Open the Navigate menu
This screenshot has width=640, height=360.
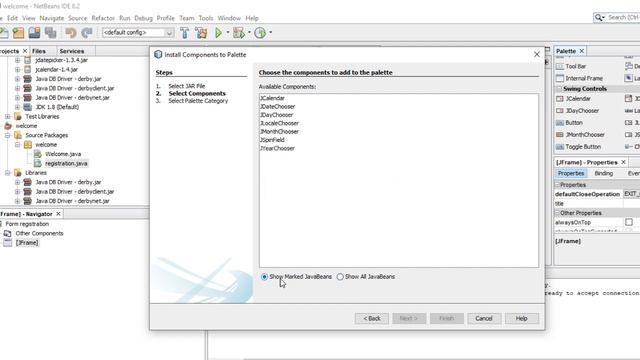[x=52, y=18]
